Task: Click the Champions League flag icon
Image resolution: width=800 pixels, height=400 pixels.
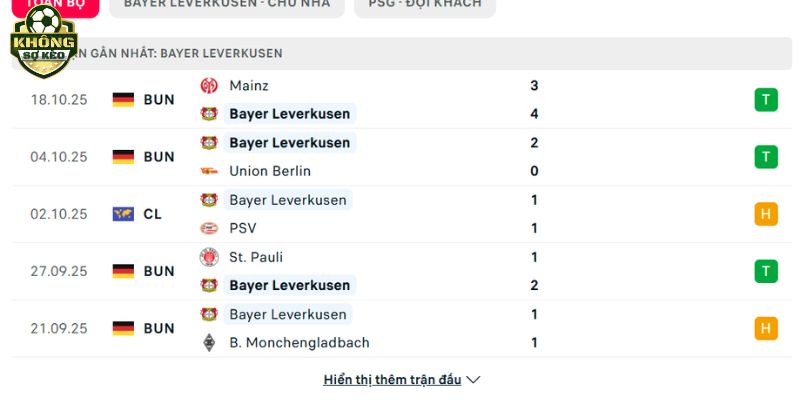Action: (x=123, y=214)
